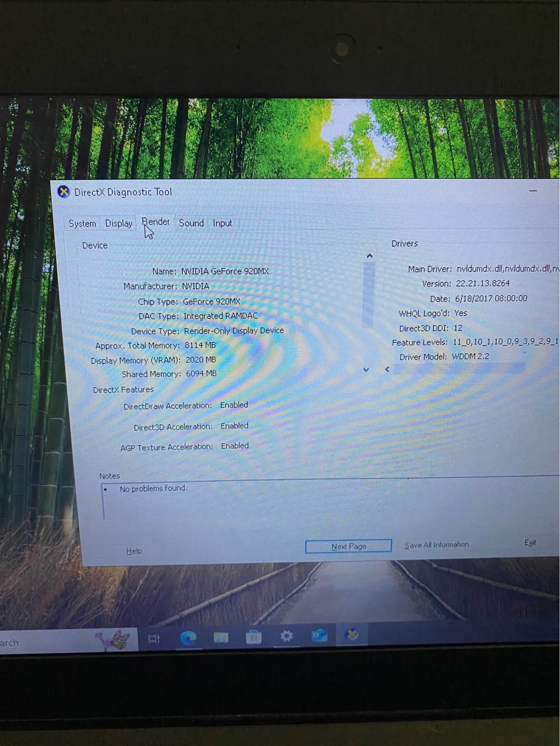Click the Help button
The image size is (560, 746).
pyautogui.click(x=134, y=551)
